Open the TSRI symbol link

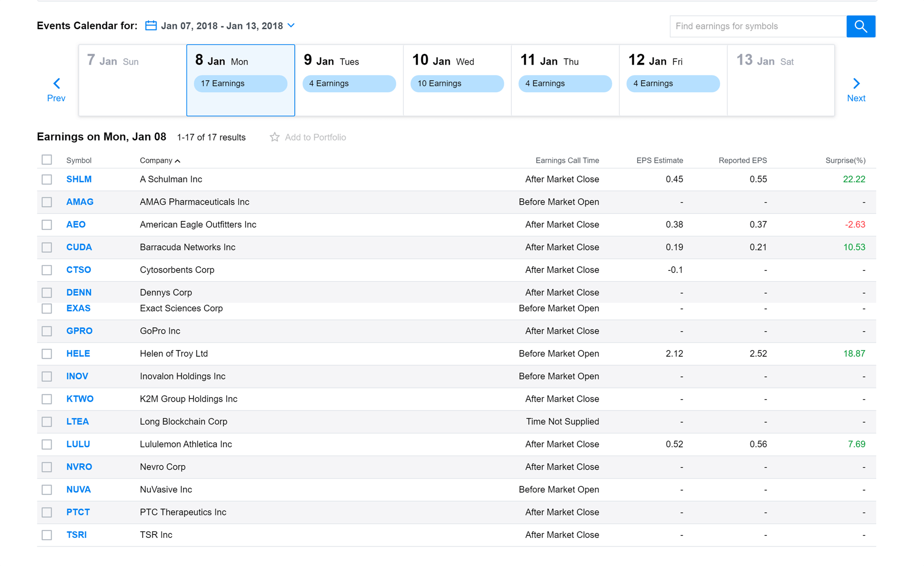(76, 535)
